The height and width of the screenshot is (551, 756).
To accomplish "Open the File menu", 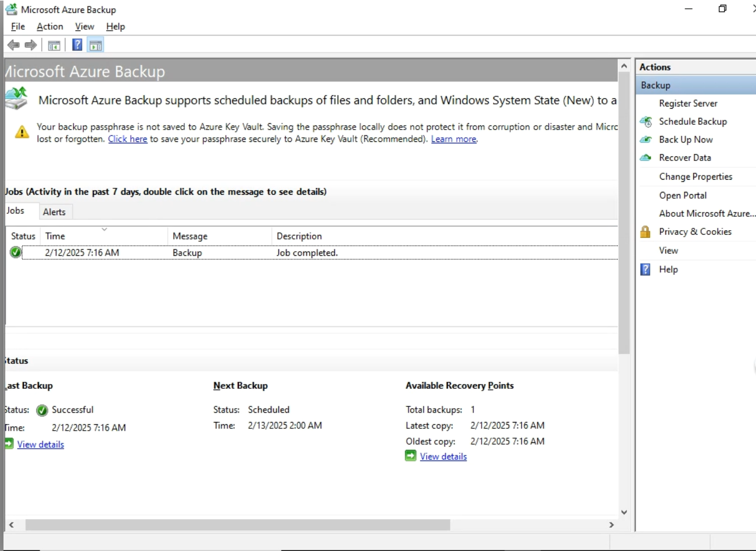I will coord(18,26).
